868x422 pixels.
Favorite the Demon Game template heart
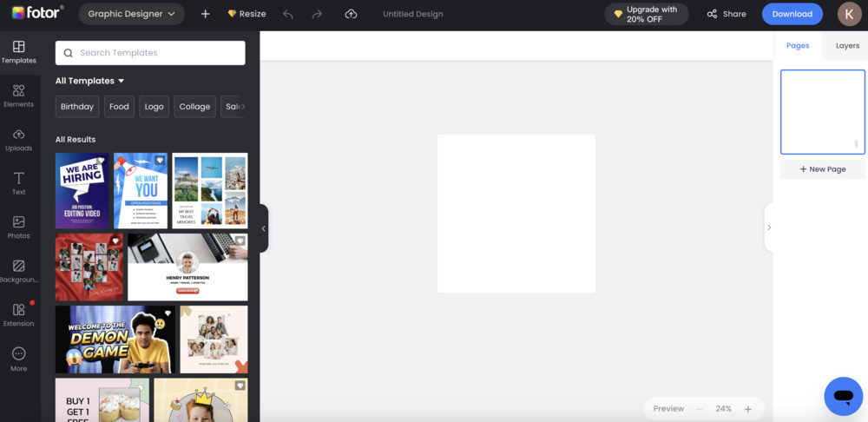pos(168,313)
